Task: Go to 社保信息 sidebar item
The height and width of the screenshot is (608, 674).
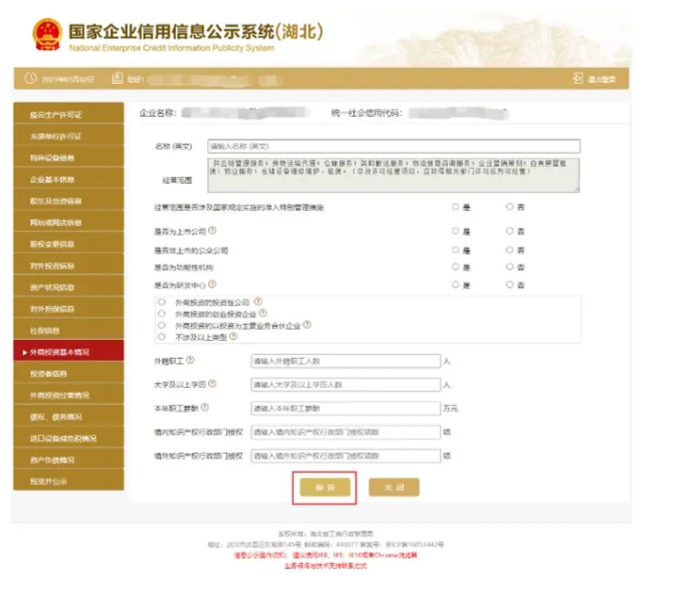Action: coord(69,329)
